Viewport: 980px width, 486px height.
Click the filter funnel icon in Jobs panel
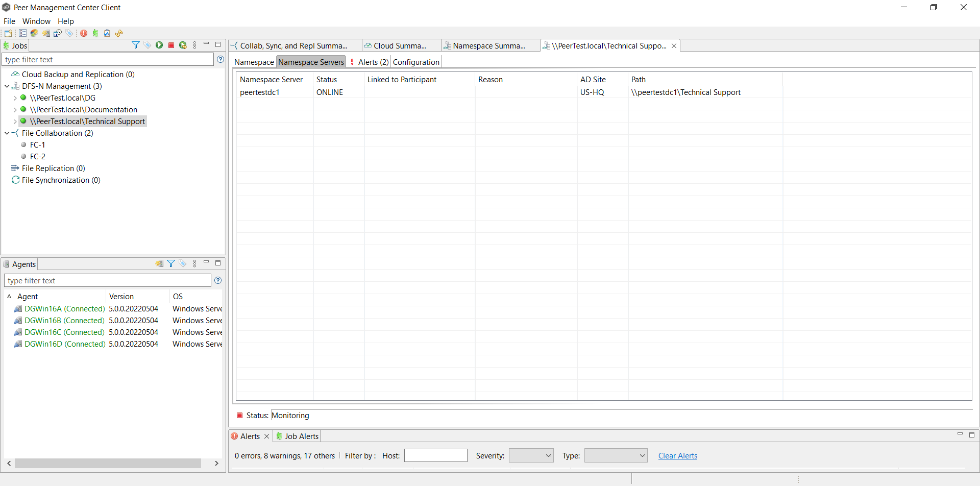pyautogui.click(x=136, y=45)
